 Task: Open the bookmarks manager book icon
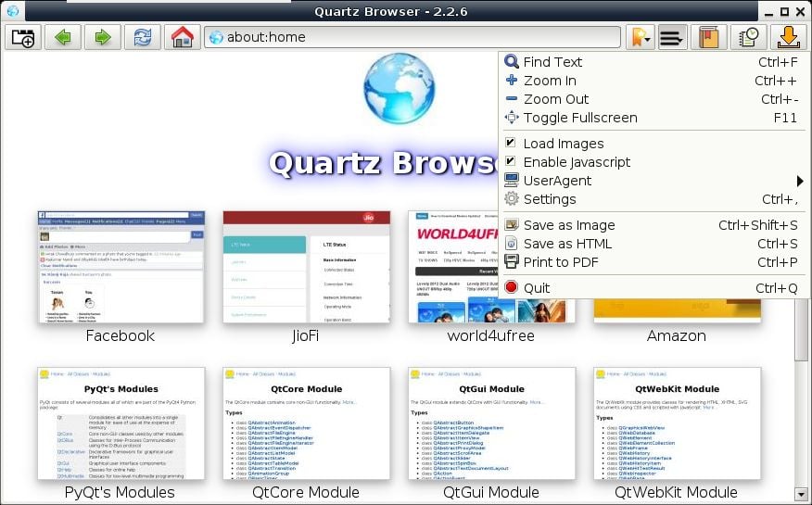tap(708, 37)
